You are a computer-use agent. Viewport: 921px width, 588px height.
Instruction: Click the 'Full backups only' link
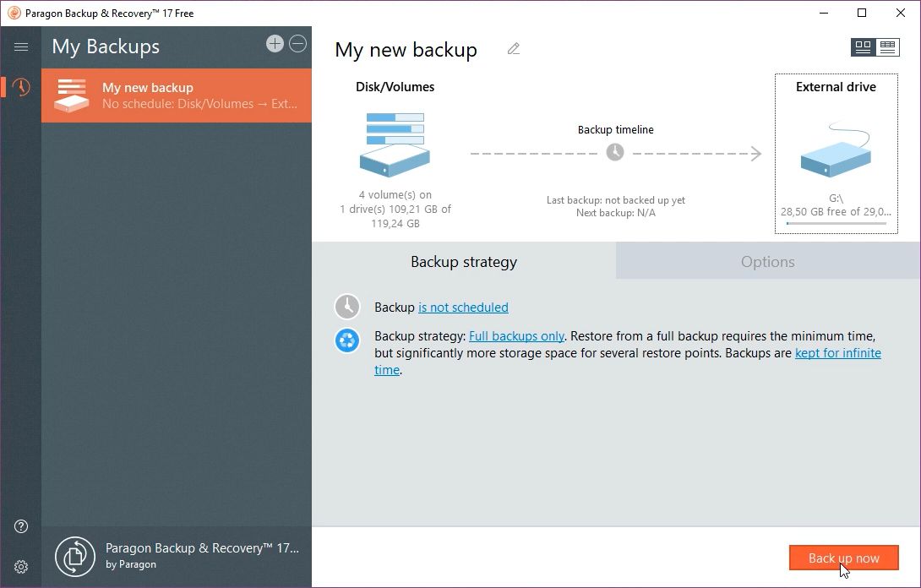point(516,335)
